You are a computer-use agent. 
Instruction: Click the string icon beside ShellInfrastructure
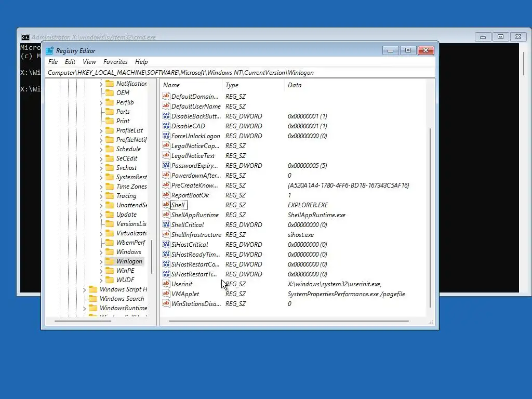pos(166,234)
